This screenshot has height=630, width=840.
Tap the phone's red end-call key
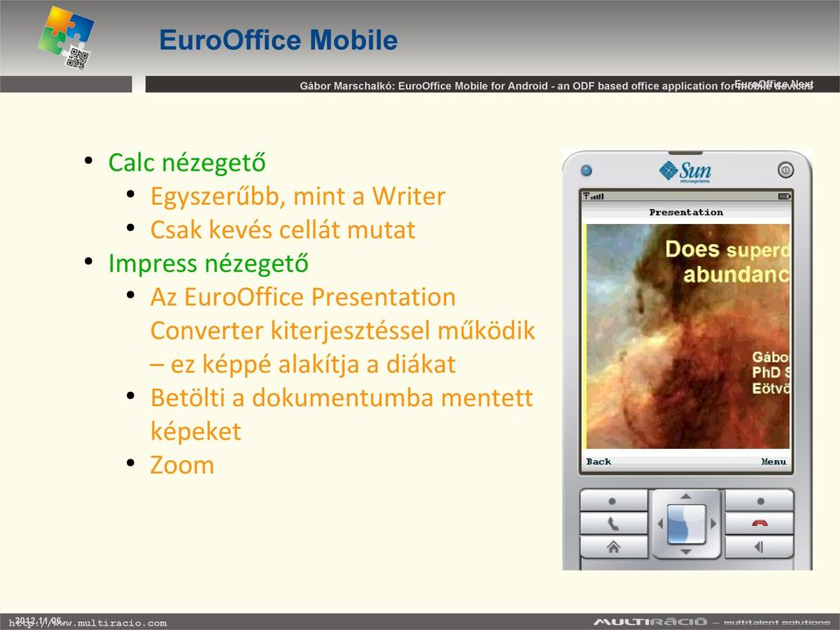click(x=759, y=523)
